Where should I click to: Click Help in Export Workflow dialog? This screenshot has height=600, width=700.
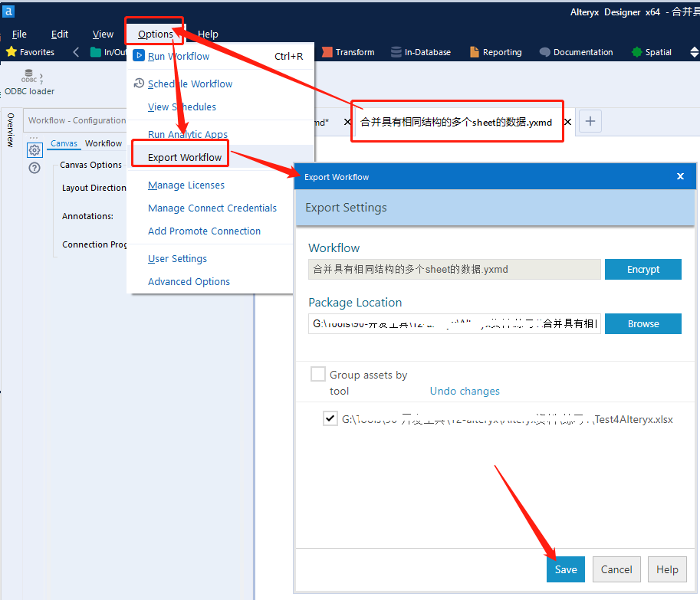pos(667,569)
